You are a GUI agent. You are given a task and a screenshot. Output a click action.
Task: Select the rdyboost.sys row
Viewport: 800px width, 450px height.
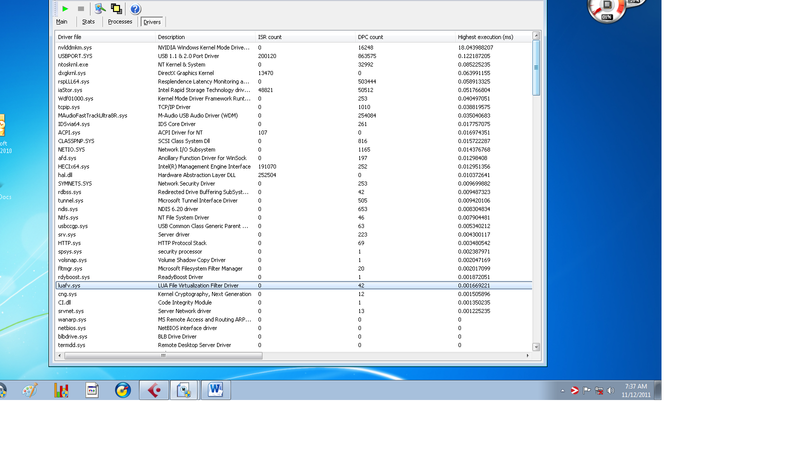(x=293, y=277)
